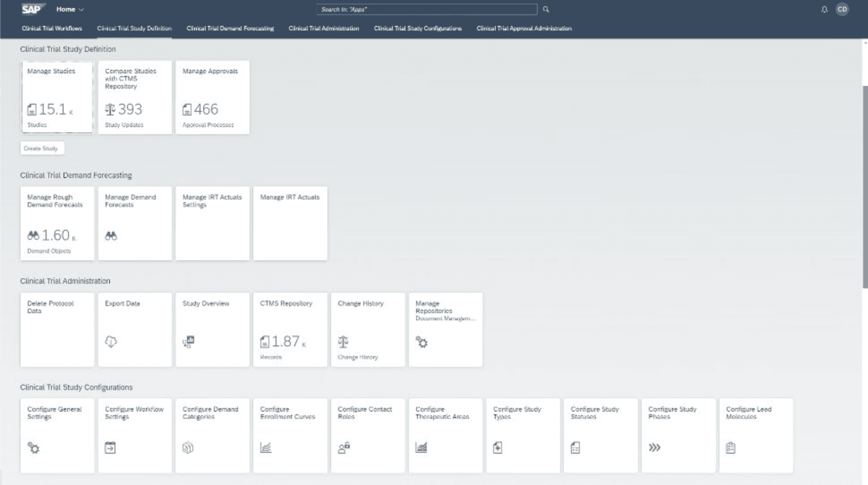868x485 pixels.
Task: Click the Configure Study Phases arrows icon
Action: click(x=654, y=447)
